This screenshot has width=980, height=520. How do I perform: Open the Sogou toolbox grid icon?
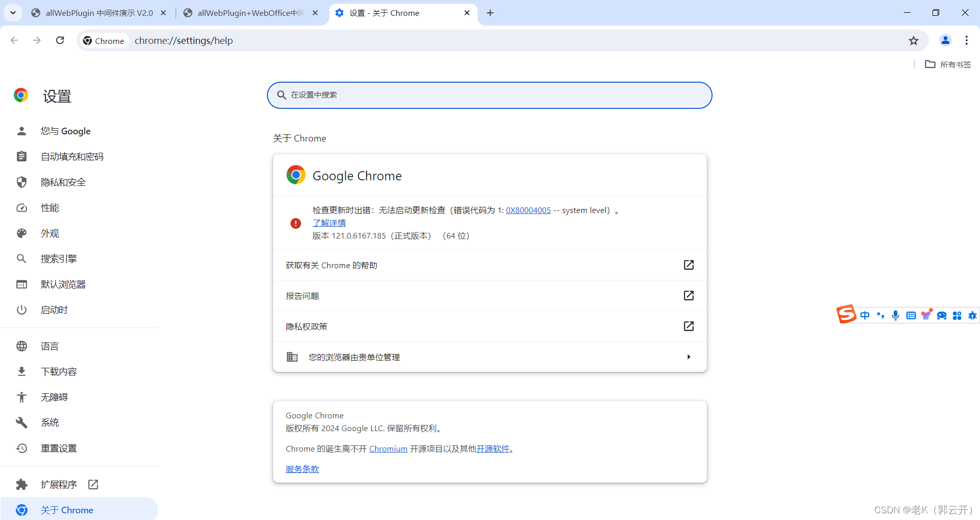pos(957,316)
